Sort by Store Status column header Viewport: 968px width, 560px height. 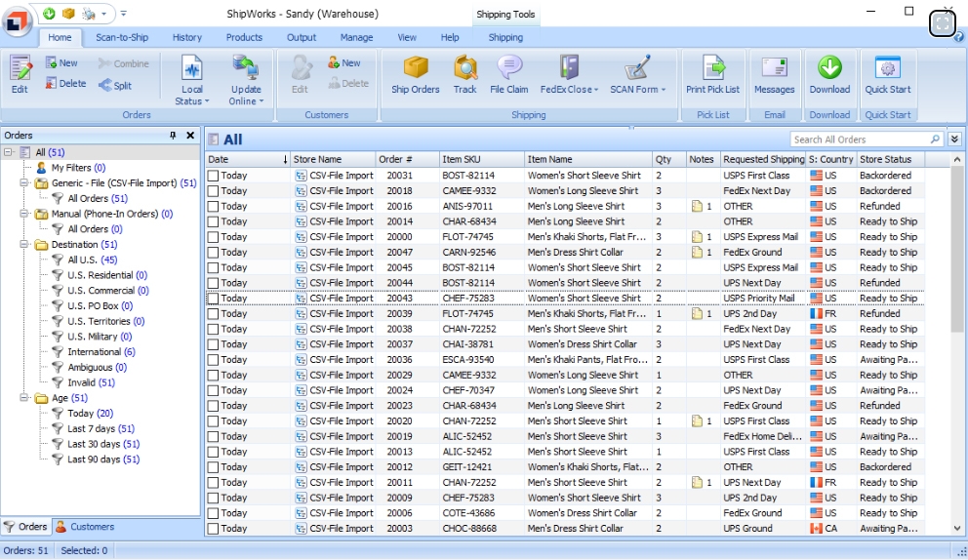coord(891,159)
